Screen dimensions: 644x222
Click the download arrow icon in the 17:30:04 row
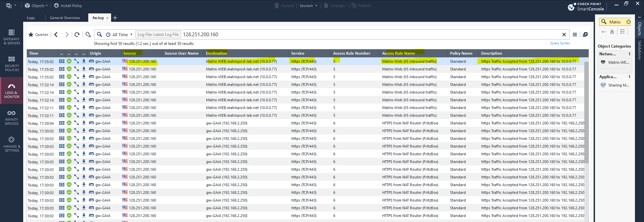tap(84, 123)
